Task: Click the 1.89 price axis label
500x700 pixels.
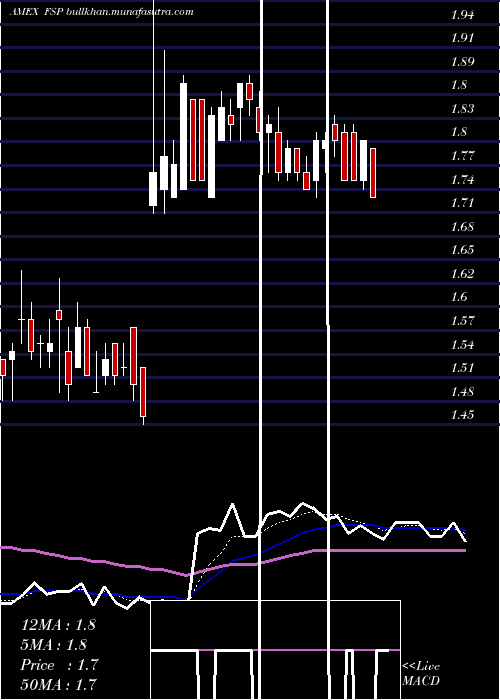Action: click(x=462, y=62)
